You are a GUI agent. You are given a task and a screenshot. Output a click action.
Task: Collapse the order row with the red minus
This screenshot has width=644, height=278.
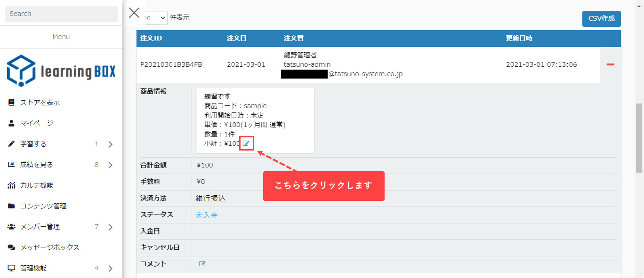click(610, 64)
